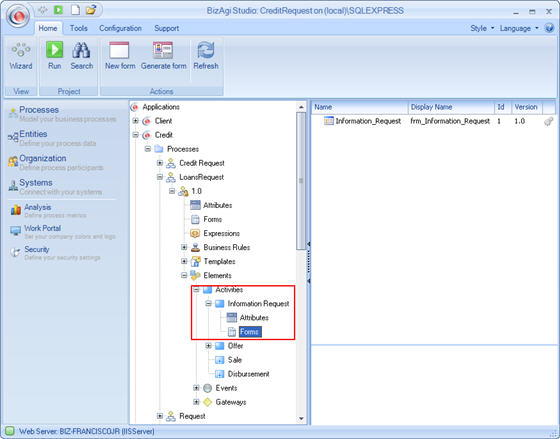This screenshot has height=439, width=560.
Task: Sort by the Version column header
Action: click(x=527, y=107)
